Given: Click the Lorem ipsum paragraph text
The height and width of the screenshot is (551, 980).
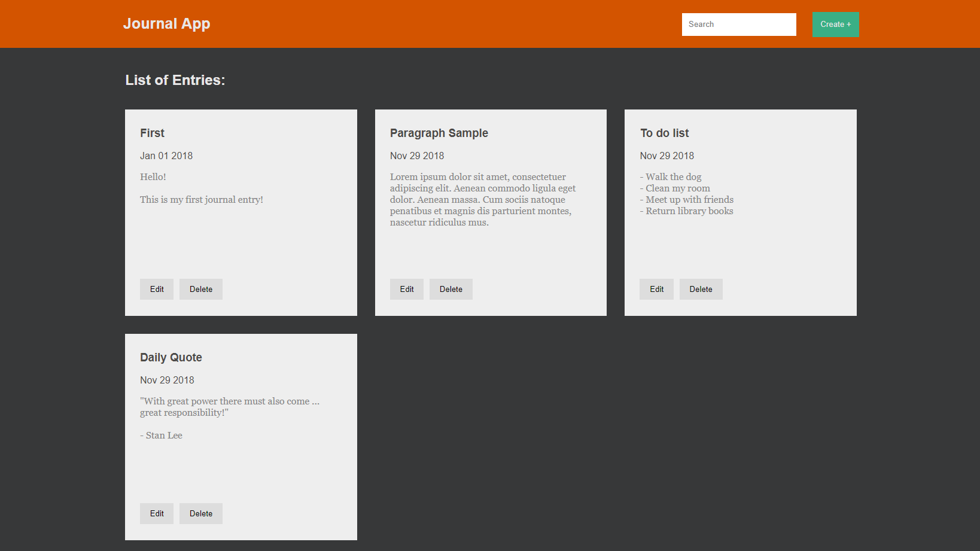Looking at the screenshot, I should coord(482,199).
